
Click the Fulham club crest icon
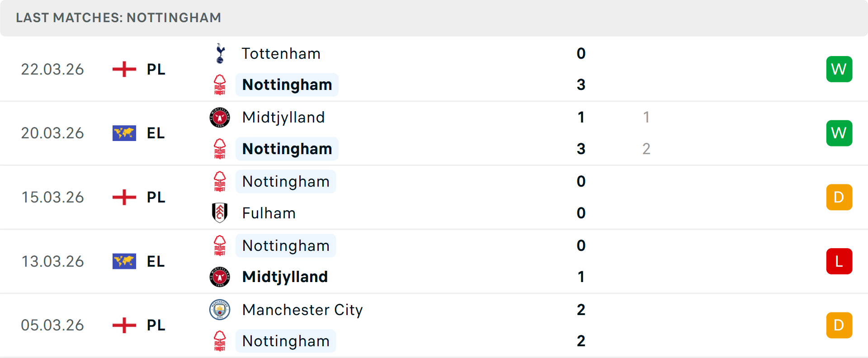pos(220,213)
